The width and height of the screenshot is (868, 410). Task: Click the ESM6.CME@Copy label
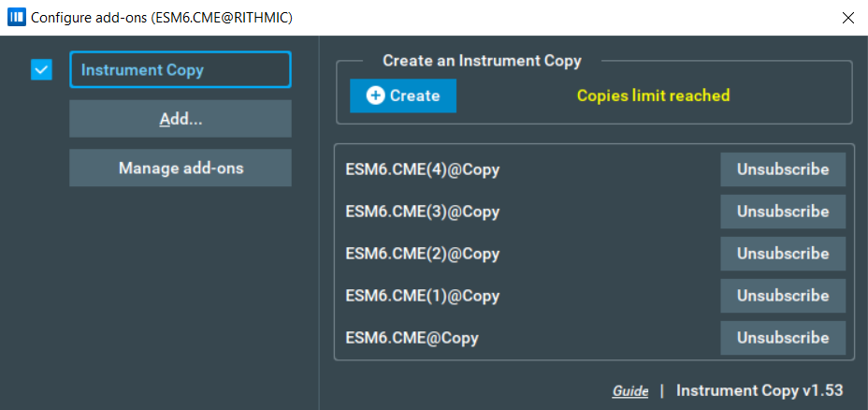[x=412, y=338]
